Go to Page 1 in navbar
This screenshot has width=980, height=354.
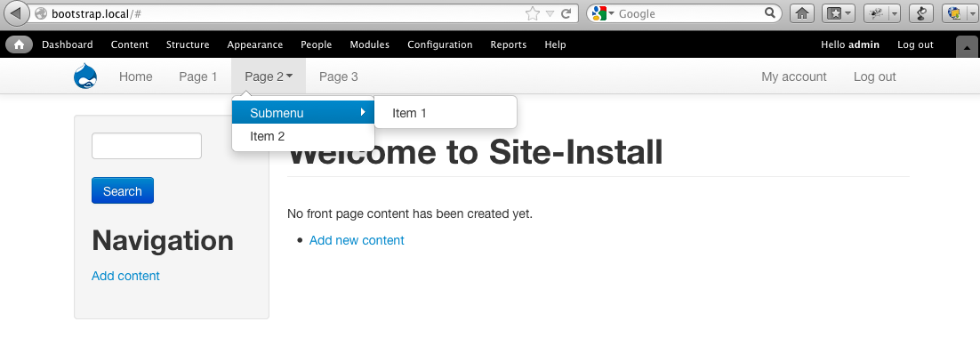click(x=198, y=76)
